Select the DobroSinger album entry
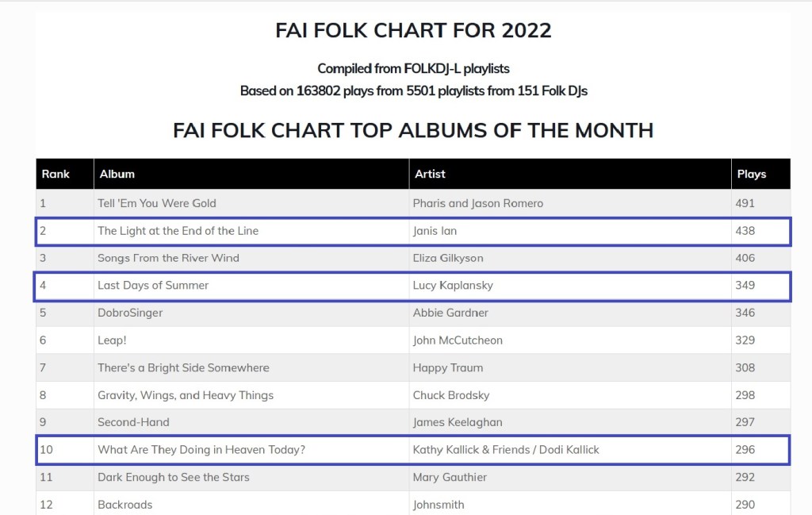This screenshot has width=812, height=515. click(x=130, y=313)
